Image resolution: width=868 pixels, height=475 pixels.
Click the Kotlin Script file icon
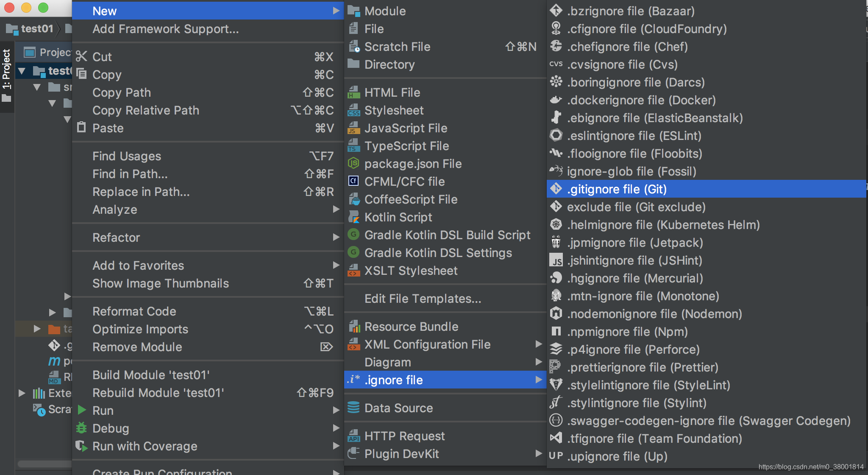click(x=353, y=217)
